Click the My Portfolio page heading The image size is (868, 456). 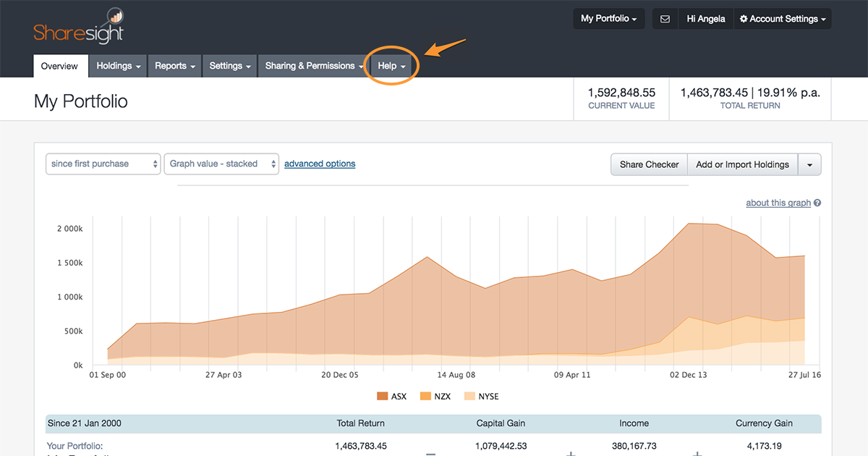pyautogui.click(x=81, y=101)
